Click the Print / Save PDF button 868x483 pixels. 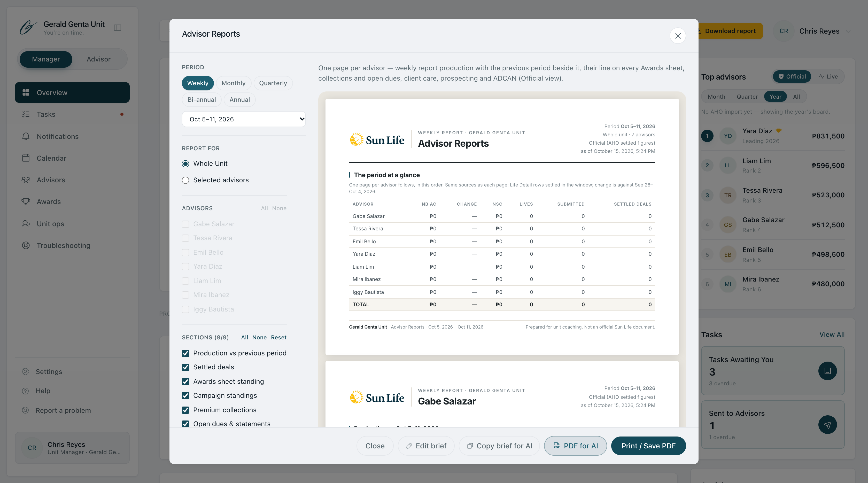point(648,446)
